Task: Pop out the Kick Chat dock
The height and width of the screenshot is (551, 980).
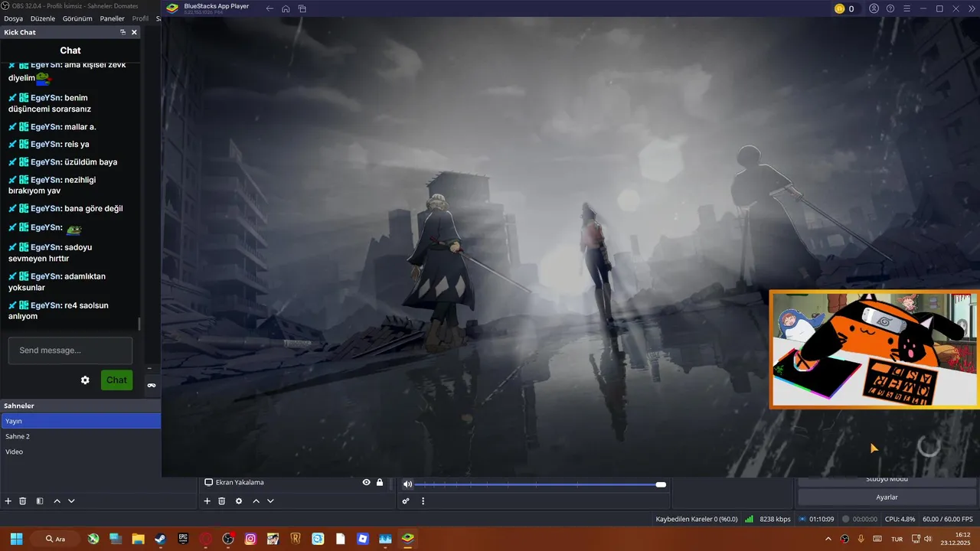Action: pyautogui.click(x=122, y=32)
